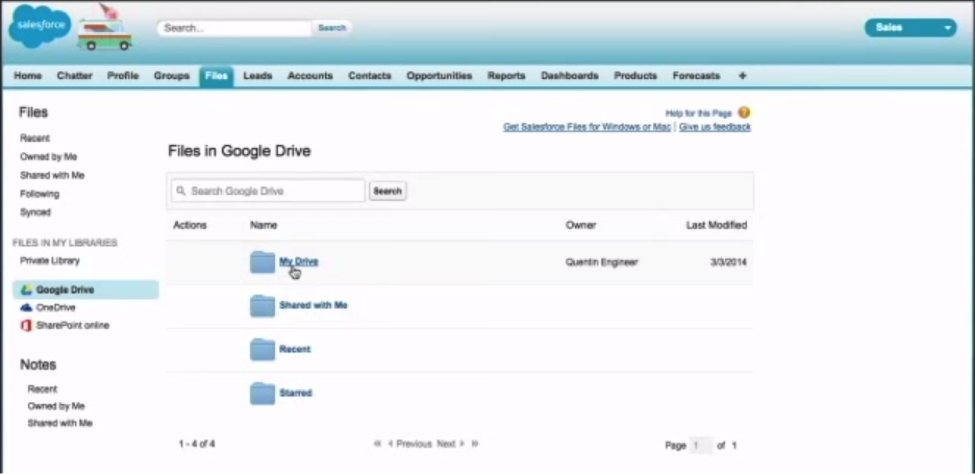Show files Owned by Me under Files
Image resolution: width=975 pixels, height=474 pixels.
[49, 157]
